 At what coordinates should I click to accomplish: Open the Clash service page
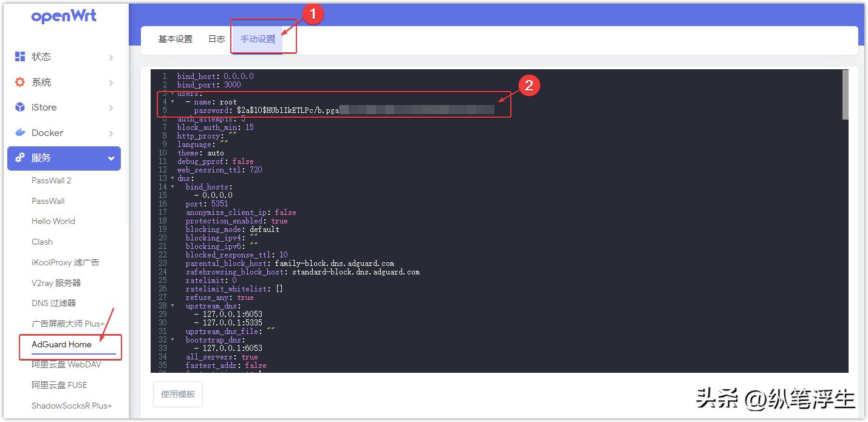42,242
